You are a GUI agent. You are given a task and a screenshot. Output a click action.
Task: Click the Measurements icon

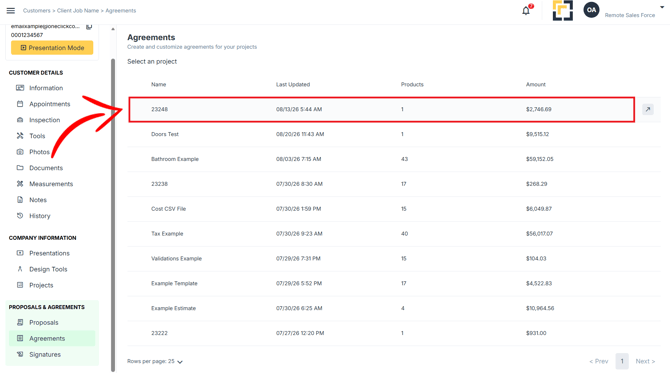20,184
